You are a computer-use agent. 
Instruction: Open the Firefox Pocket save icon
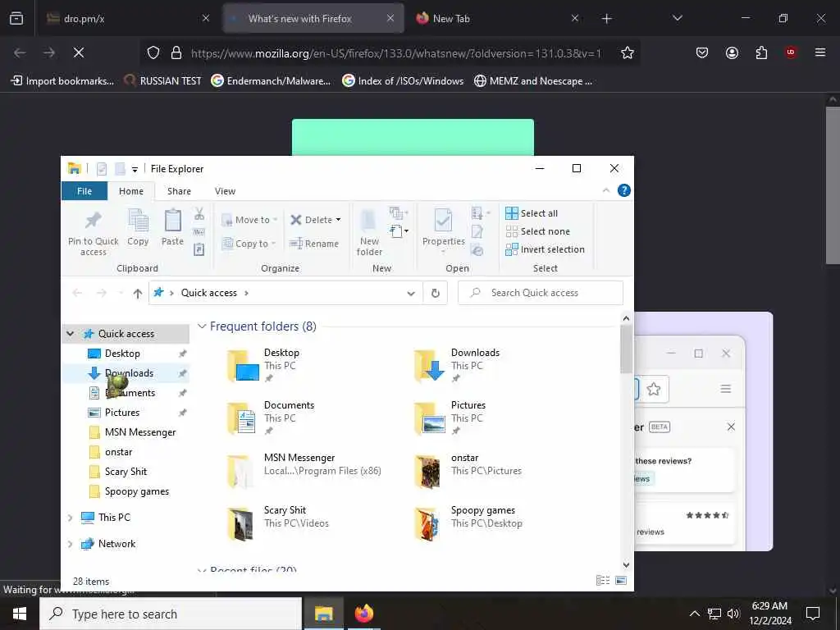click(x=702, y=52)
